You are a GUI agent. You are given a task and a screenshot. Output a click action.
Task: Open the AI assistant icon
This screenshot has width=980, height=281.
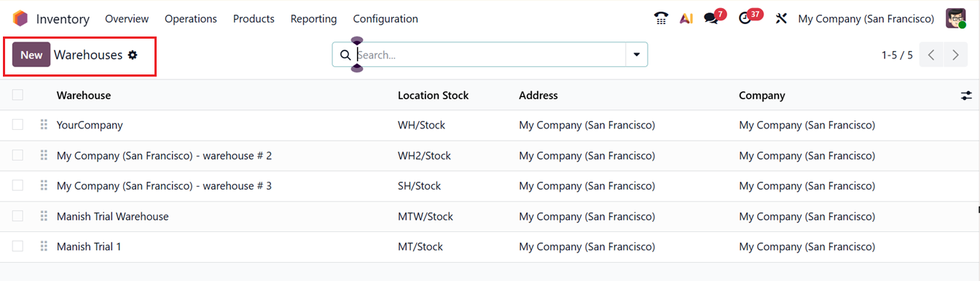(x=686, y=19)
